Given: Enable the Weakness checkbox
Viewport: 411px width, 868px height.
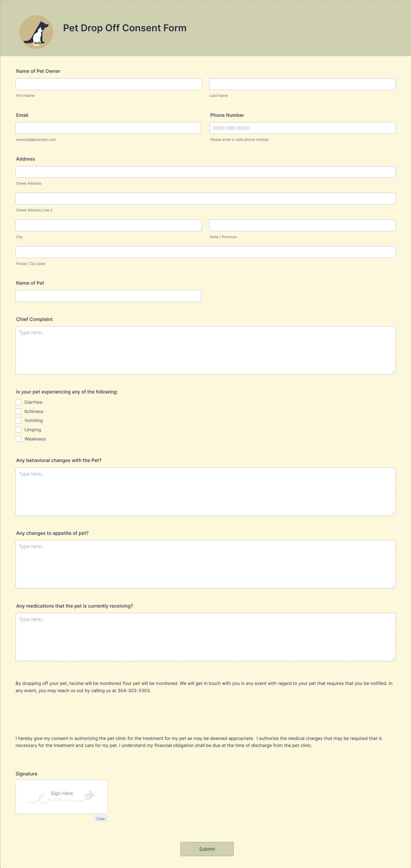Looking at the screenshot, I should [x=19, y=439].
